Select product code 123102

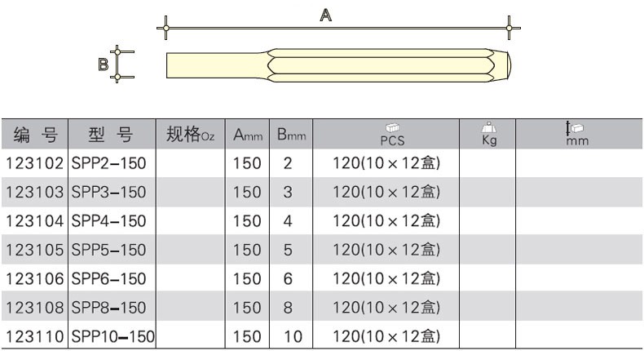coord(34,163)
